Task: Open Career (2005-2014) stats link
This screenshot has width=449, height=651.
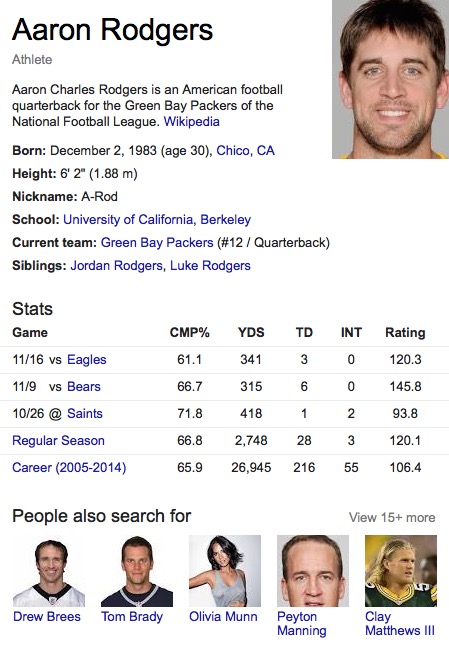Action: (69, 467)
